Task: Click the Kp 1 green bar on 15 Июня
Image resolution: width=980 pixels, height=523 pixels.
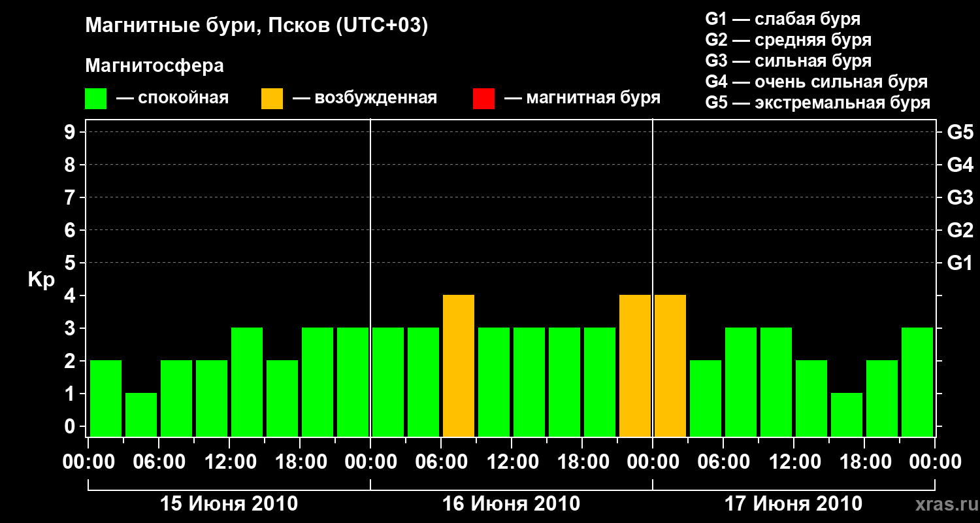Action: (x=141, y=414)
